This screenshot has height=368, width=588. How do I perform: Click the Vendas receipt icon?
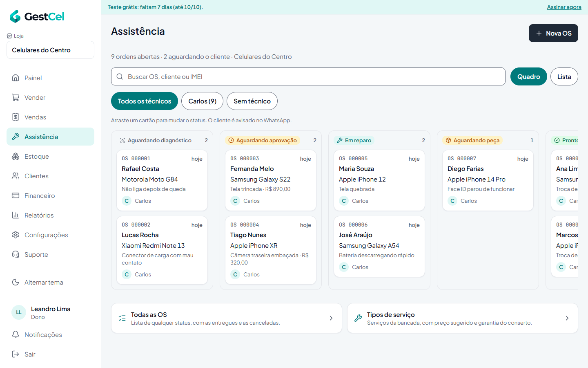click(x=16, y=117)
